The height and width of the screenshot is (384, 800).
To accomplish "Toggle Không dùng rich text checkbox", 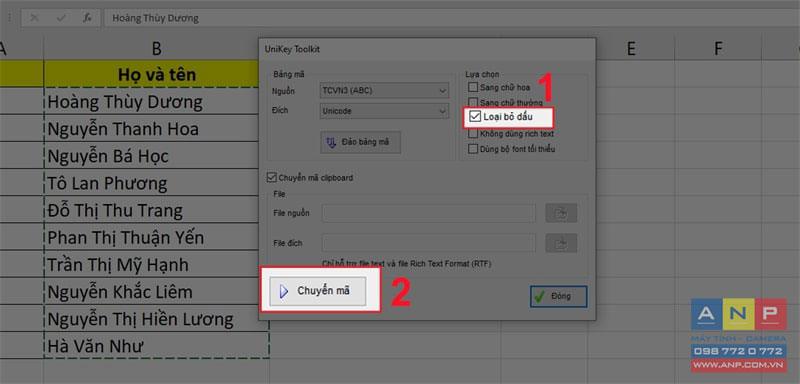I will coord(473,134).
